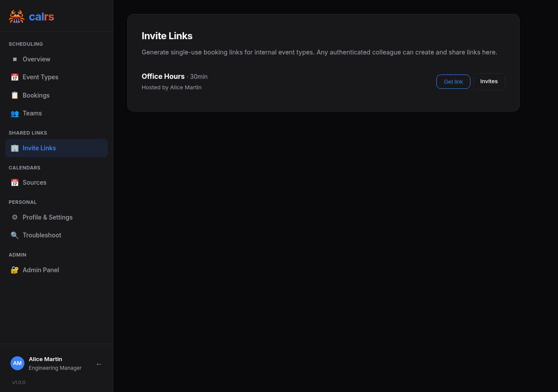Open Invites for Office Hours

pyautogui.click(x=489, y=81)
